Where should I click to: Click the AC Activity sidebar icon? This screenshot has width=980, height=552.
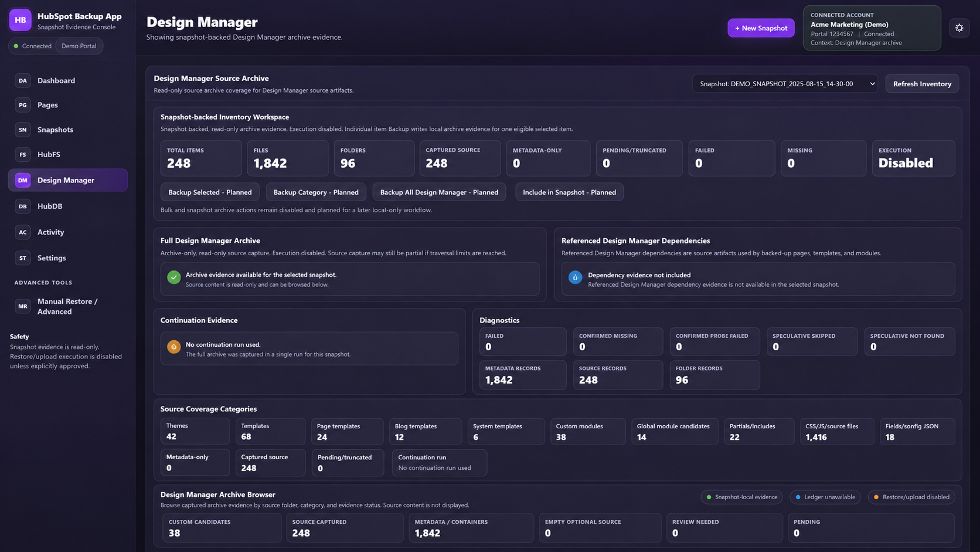pyautogui.click(x=22, y=232)
